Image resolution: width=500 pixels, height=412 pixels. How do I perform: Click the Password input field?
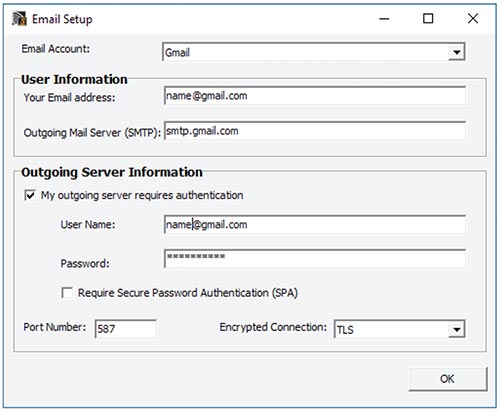click(315, 259)
